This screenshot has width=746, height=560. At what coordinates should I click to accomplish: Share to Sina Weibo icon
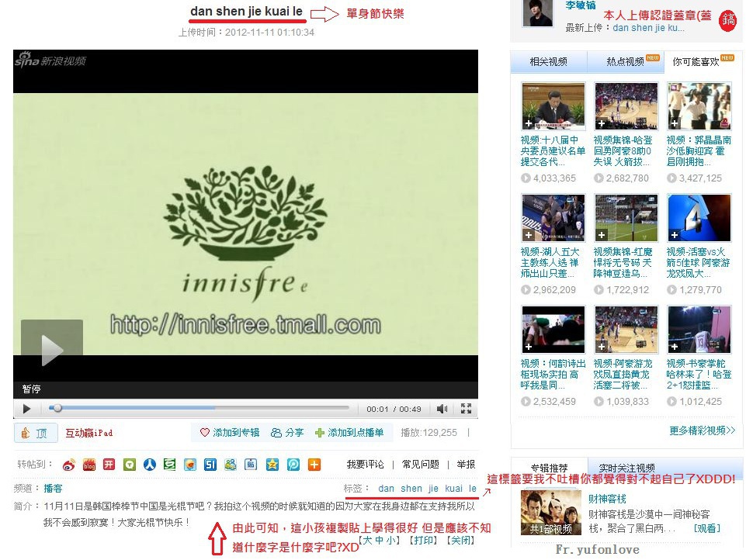tap(68, 465)
